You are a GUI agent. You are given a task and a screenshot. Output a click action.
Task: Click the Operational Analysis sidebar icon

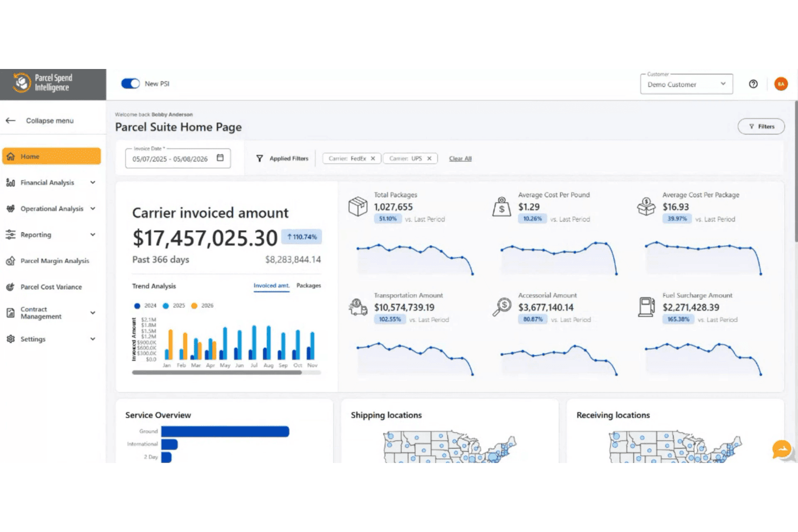click(10, 209)
